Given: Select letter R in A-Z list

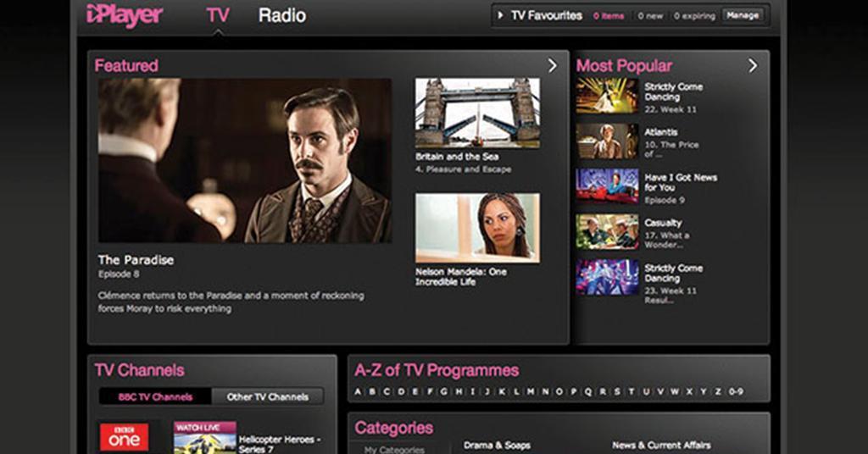Looking at the screenshot, I should (603, 391).
